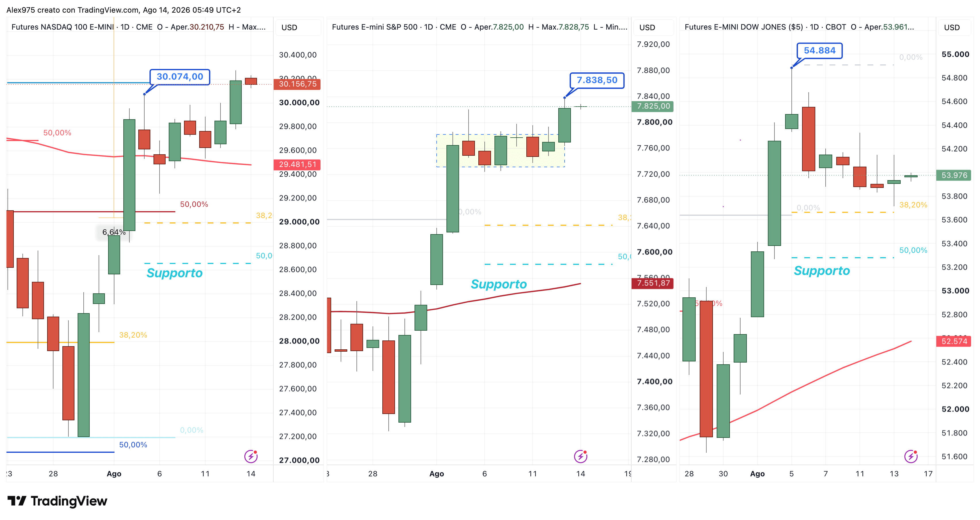Screen dimensions: 980x520
Task: Click the green 7.825,00 last price tag
Action: click(x=653, y=106)
